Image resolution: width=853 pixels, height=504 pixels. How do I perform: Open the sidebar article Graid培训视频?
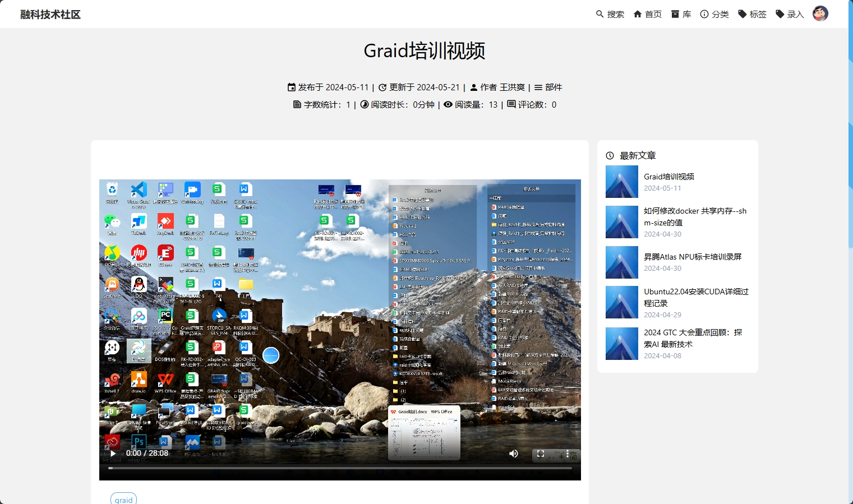(x=669, y=176)
